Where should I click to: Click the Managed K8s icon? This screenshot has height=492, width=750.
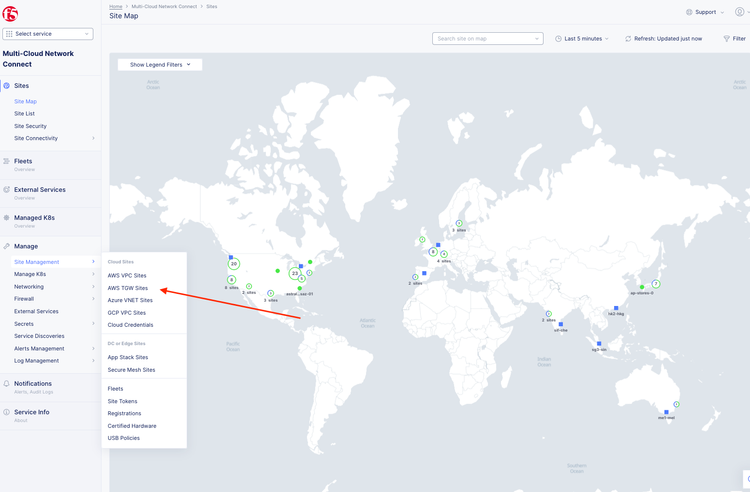click(6, 218)
